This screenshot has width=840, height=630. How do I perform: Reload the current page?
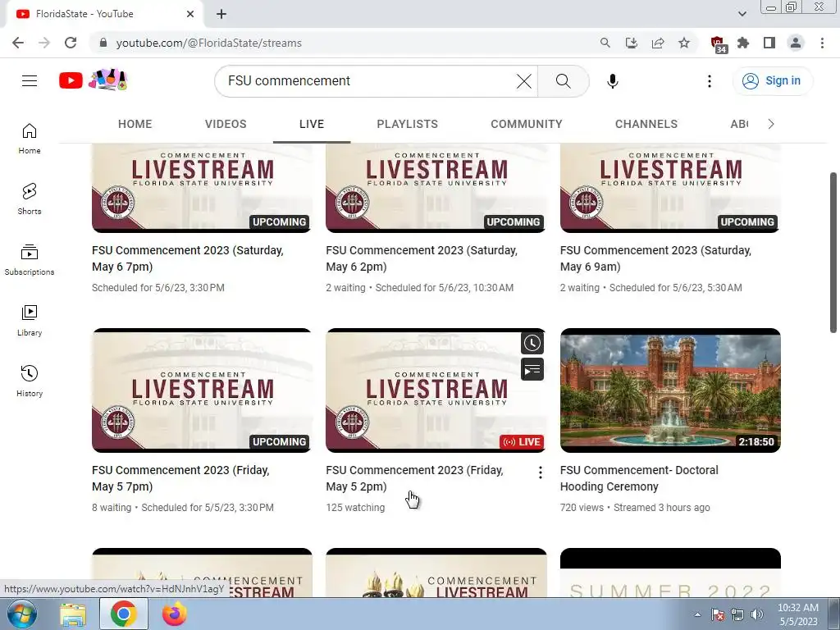coord(71,43)
